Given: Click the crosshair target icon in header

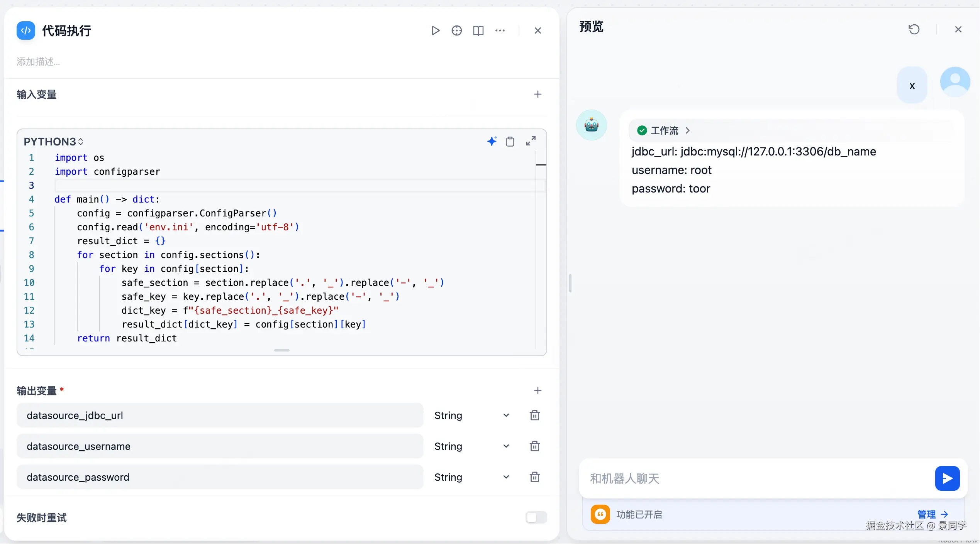Looking at the screenshot, I should (456, 30).
